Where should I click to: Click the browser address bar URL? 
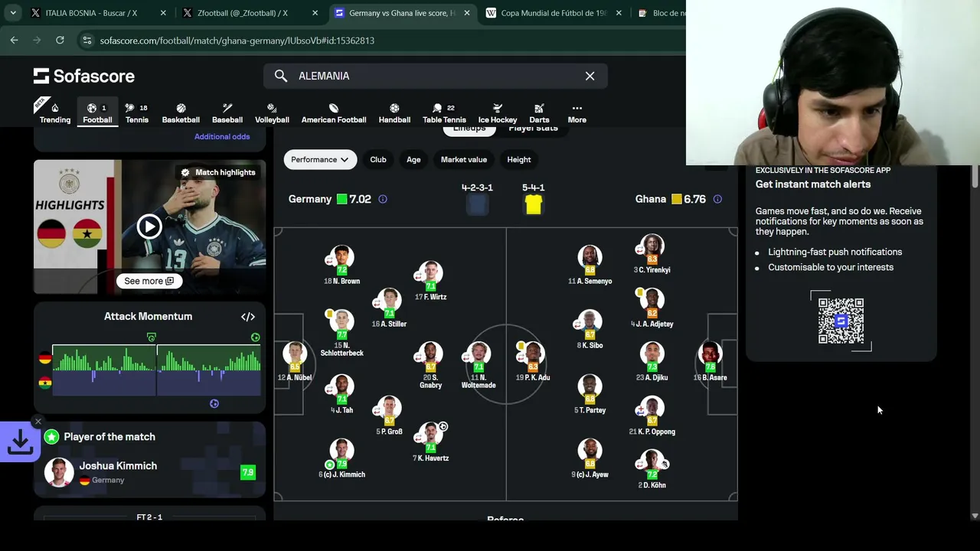(x=237, y=41)
